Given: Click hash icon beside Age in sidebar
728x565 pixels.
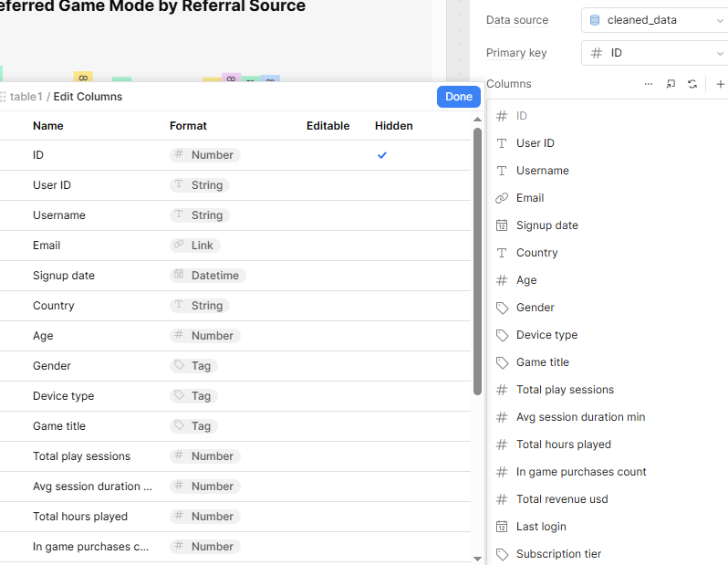Looking at the screenshot, I should 502,280.
